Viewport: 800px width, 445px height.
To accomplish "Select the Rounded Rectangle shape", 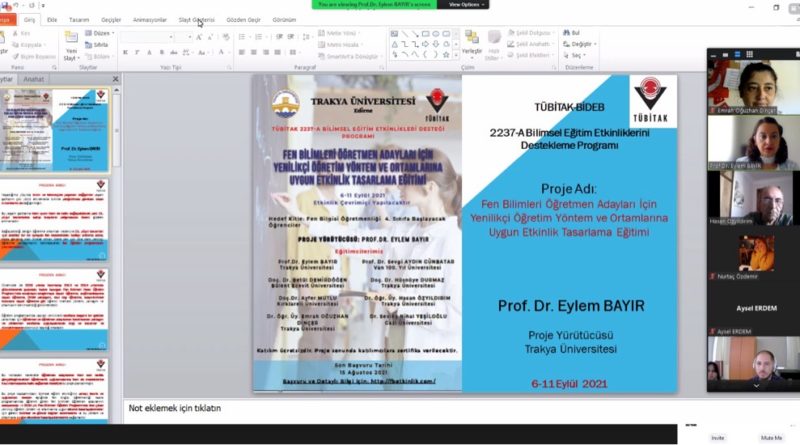I will click(x=446, y=34).
